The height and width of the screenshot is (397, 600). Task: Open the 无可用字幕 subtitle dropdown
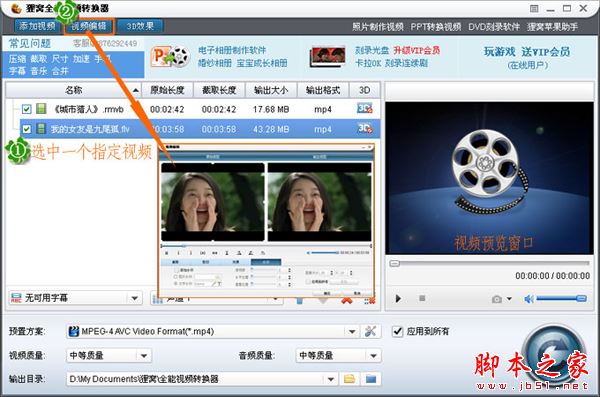(135, 298)
